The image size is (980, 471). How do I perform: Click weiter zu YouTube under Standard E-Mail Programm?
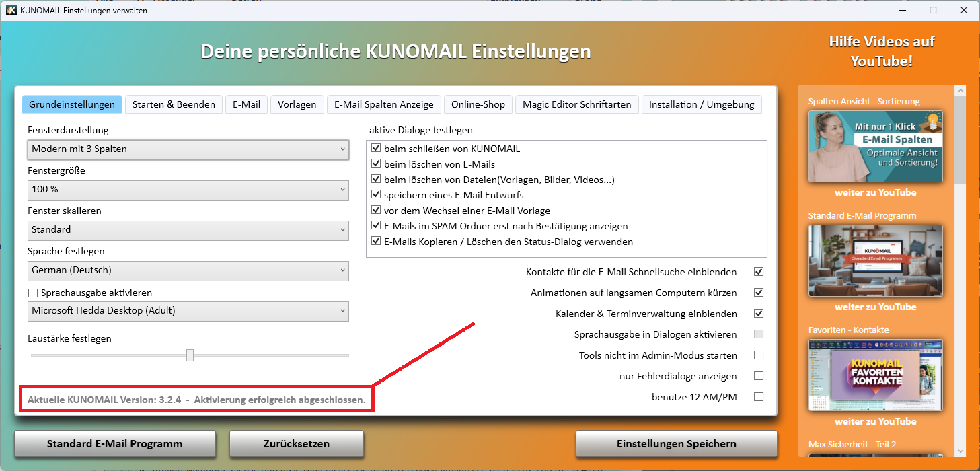876,307
